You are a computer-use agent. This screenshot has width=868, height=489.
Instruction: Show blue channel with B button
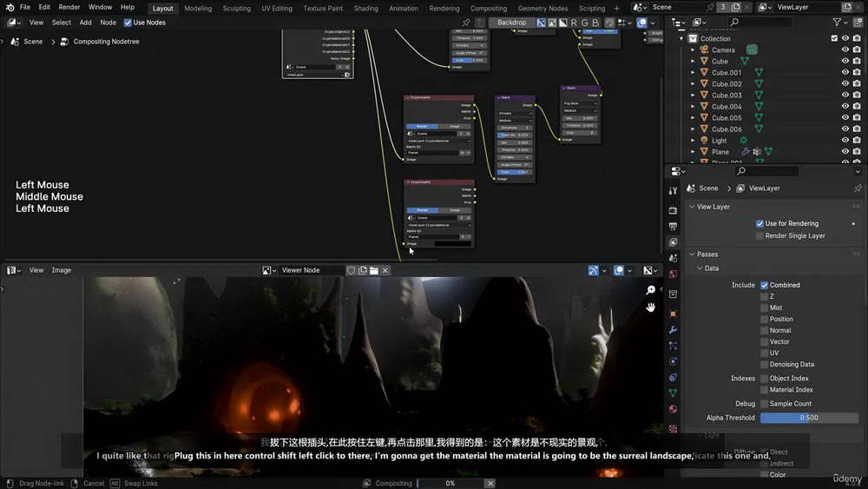(595, 23)
